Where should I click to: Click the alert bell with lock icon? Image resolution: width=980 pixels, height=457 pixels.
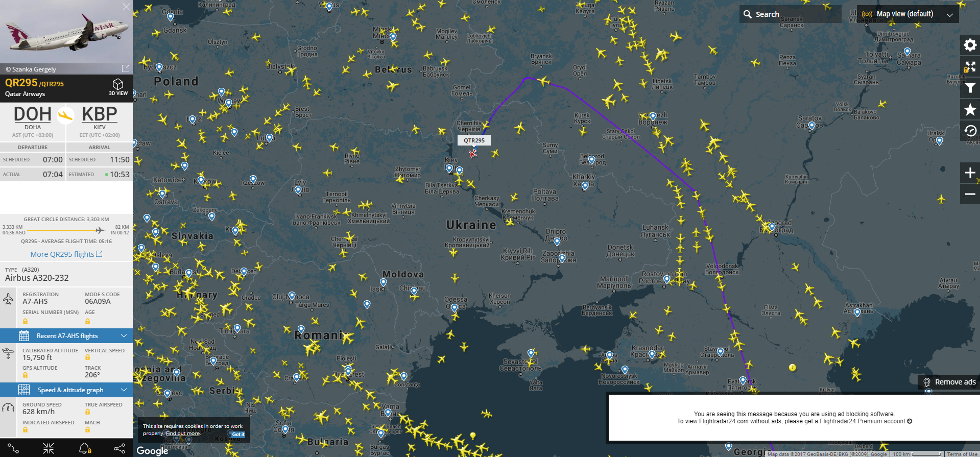coord(85,448)
